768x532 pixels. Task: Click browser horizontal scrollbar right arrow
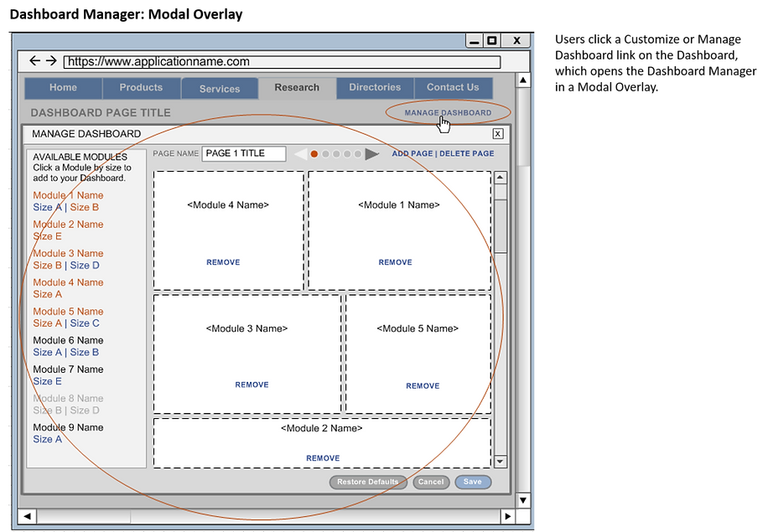[x=508, y=516]
